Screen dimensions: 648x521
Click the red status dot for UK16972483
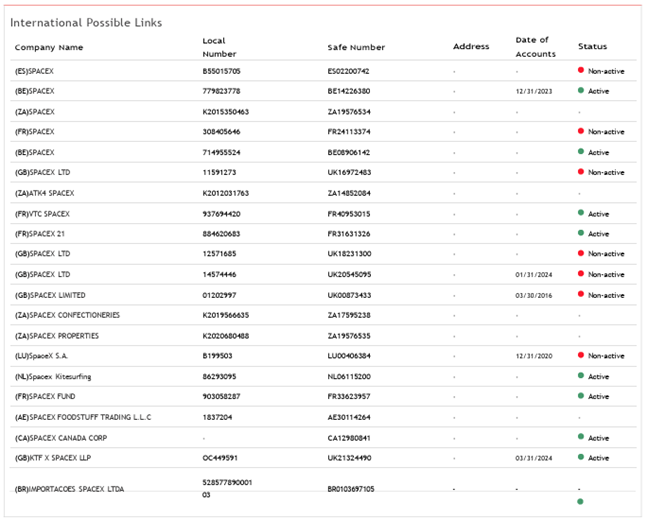[581, 171]
